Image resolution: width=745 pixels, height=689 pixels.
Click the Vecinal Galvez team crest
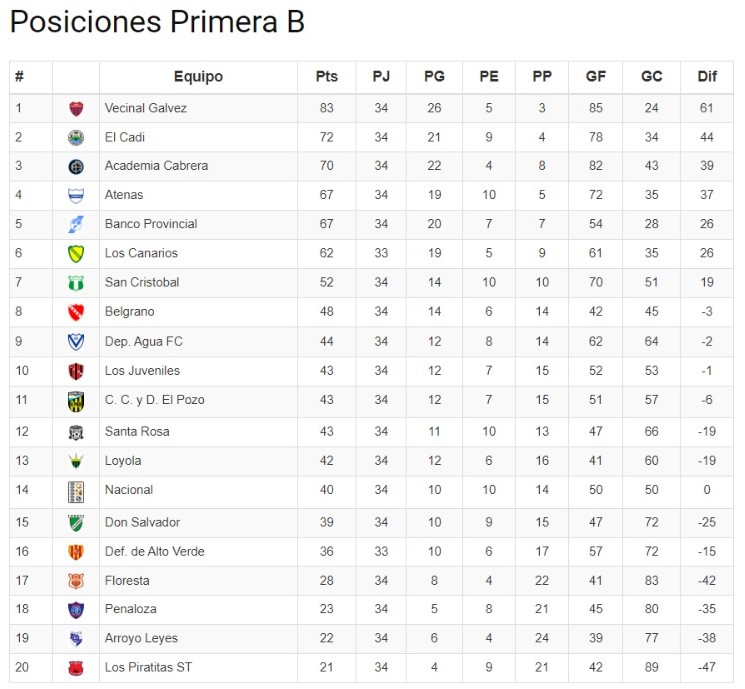76,108
